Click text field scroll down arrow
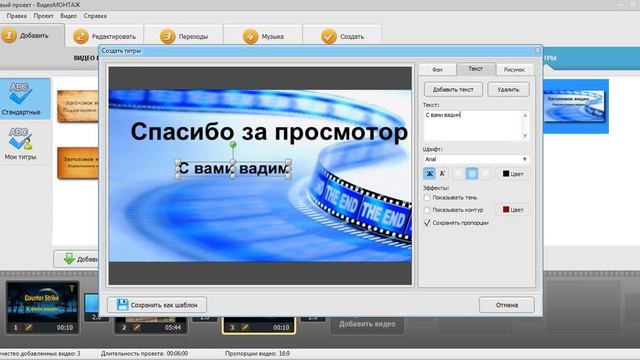This screenshot has height=360, width=640. click(525, 136)
